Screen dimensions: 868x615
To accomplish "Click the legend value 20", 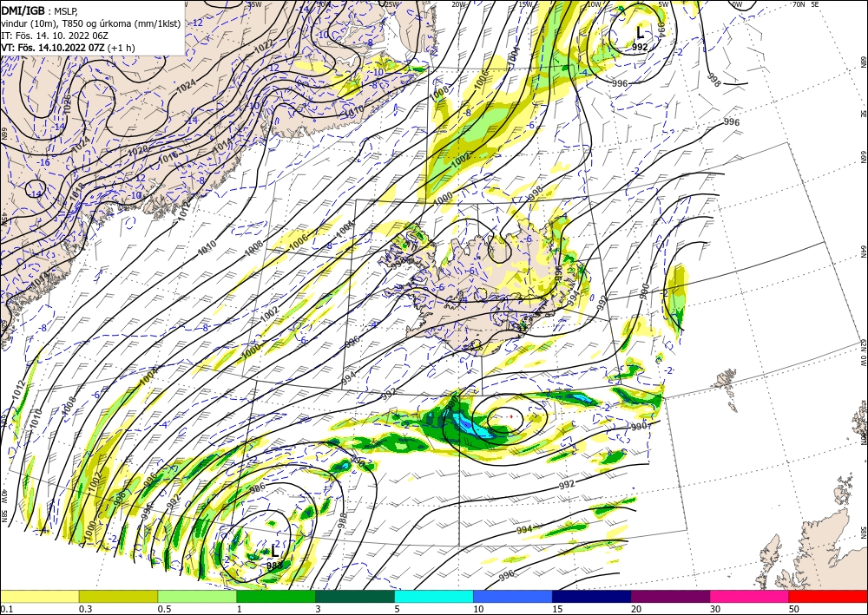I will 636,609.
